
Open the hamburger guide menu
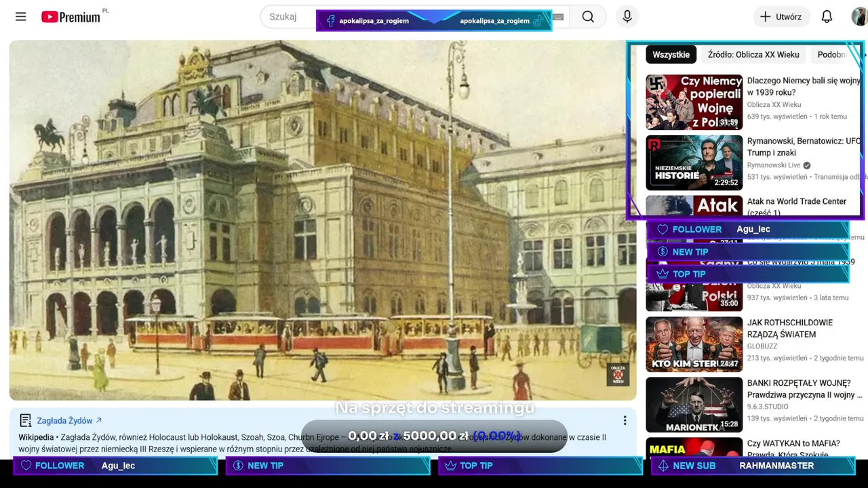pos(21,17)
